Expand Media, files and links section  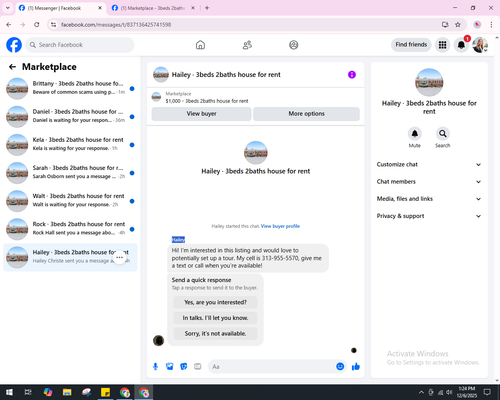coord(429,199)
